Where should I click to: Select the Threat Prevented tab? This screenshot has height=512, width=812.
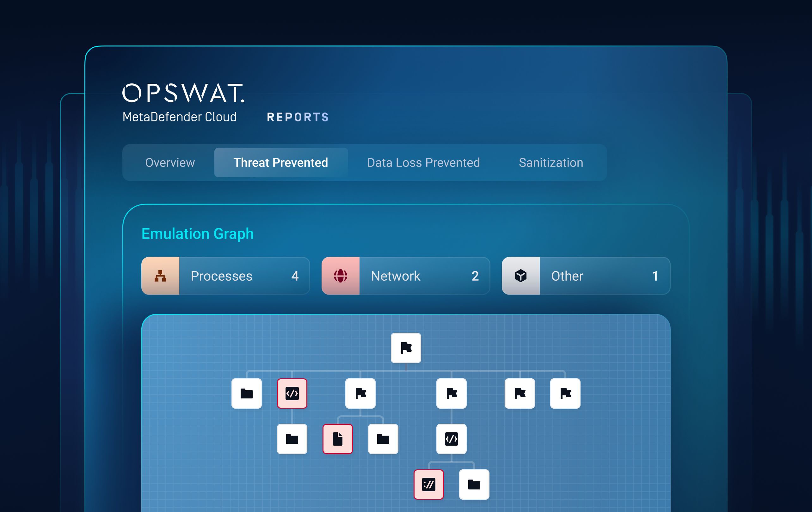tap(280, 162)
